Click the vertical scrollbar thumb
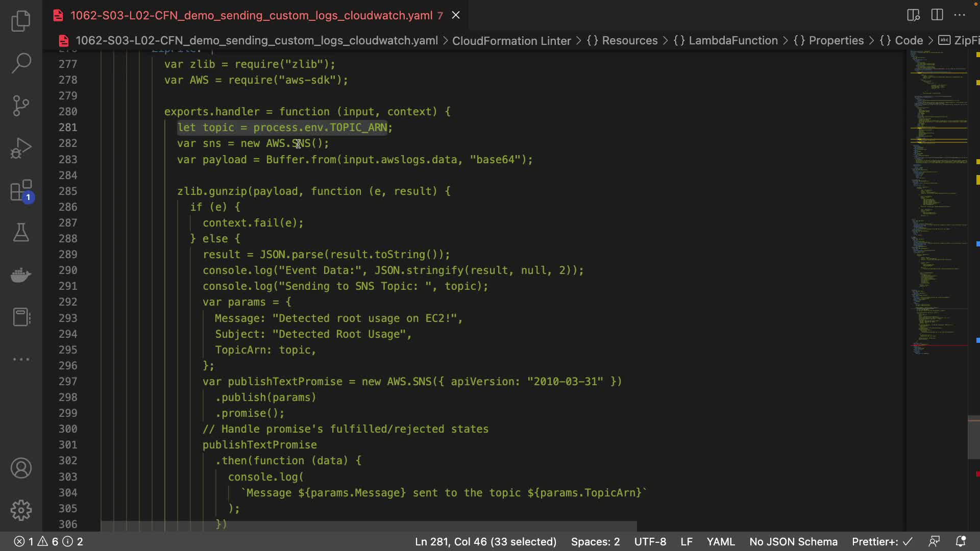 pyautogui.click(x=973, y=438)
